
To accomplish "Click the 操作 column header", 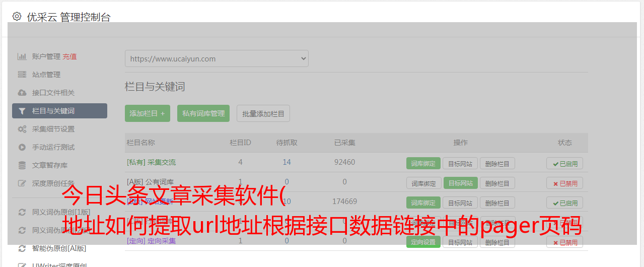I will point(460,143).
